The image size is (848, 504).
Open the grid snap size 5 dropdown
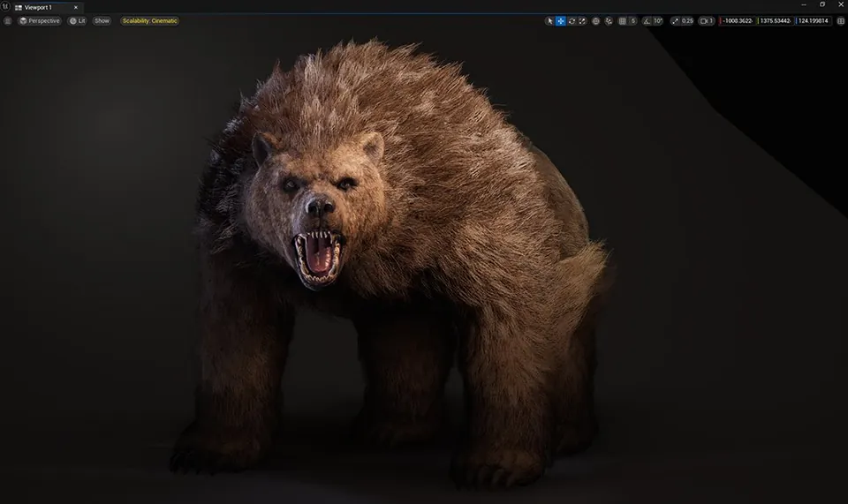(632, 21)
